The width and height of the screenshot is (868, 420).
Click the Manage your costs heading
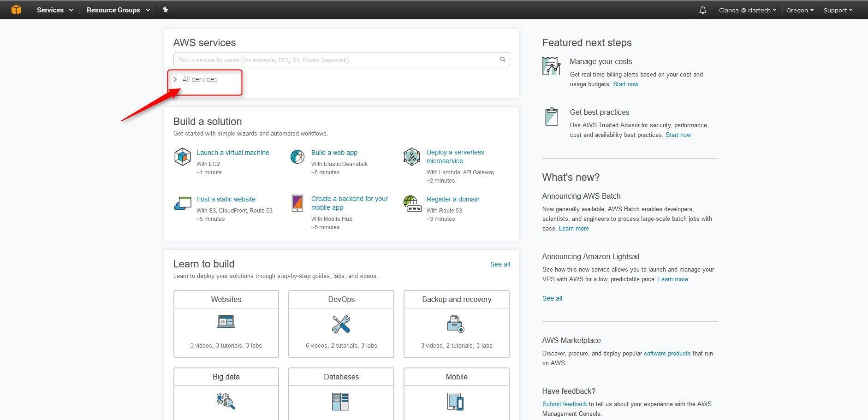pyautogui.click(x=600, y=61)
